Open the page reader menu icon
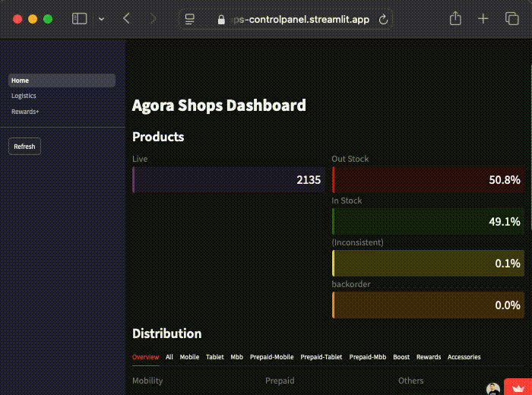This screenshot has height=395, width=532. (x=190, y=19)
